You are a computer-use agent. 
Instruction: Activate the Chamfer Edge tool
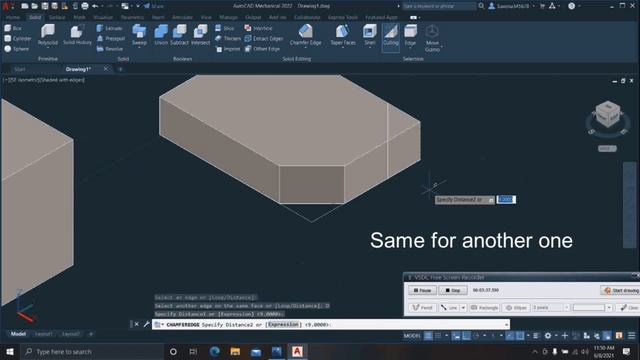point(305,34)
